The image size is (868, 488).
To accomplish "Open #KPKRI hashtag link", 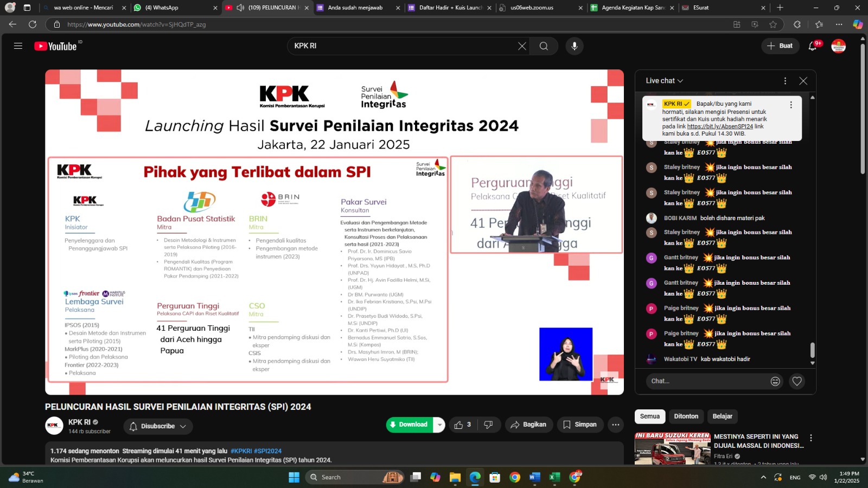I will 241,451.
